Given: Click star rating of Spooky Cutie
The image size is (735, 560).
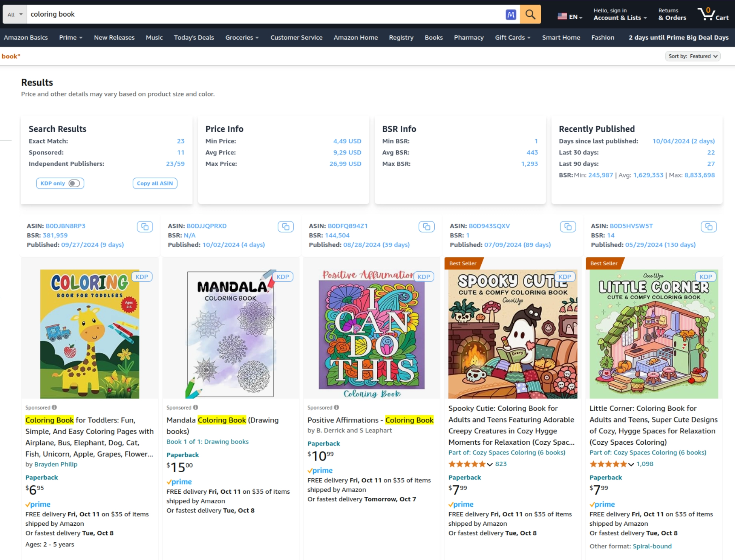Looking at the screenshot, I should (467, 464).
